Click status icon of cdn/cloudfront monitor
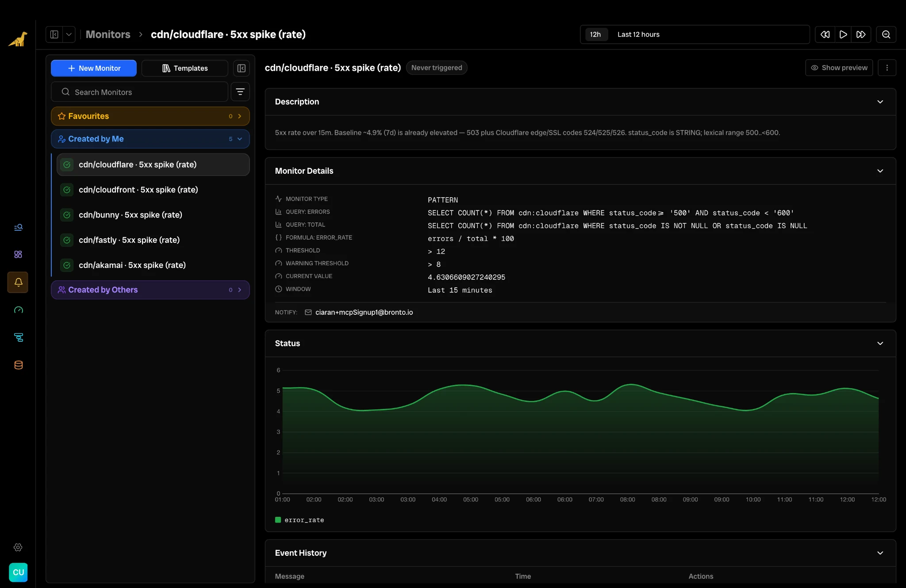 67,190
